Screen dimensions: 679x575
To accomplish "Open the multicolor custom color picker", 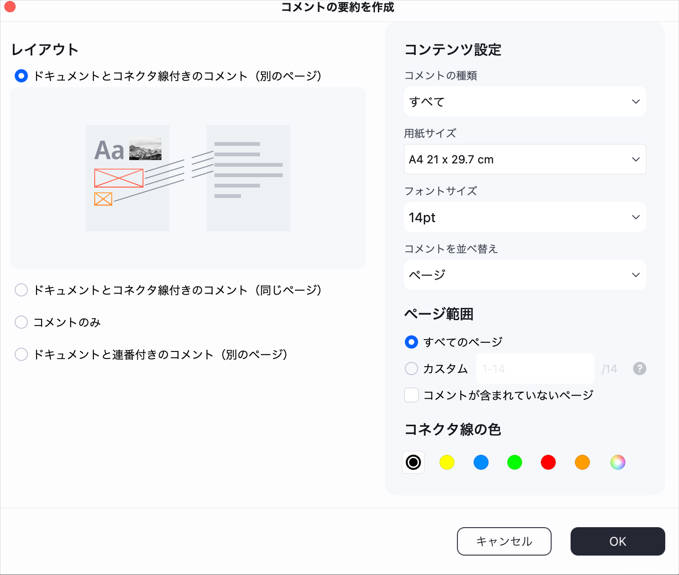I will tap(618, 462).
